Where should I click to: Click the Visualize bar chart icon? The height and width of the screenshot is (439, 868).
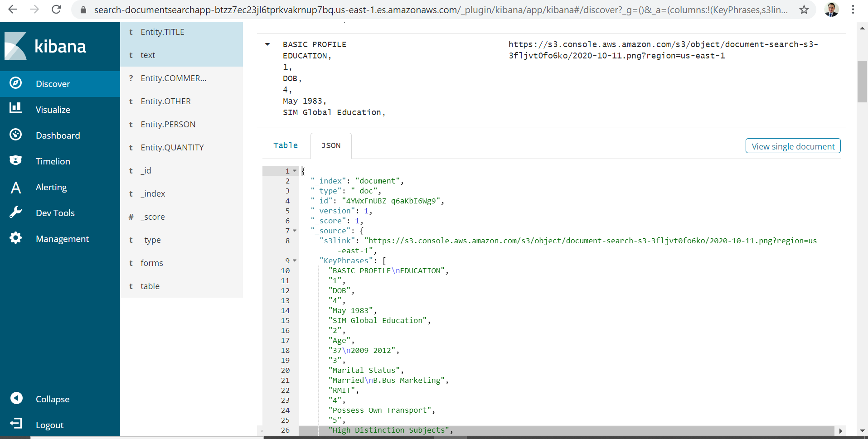tap(16, 108)
